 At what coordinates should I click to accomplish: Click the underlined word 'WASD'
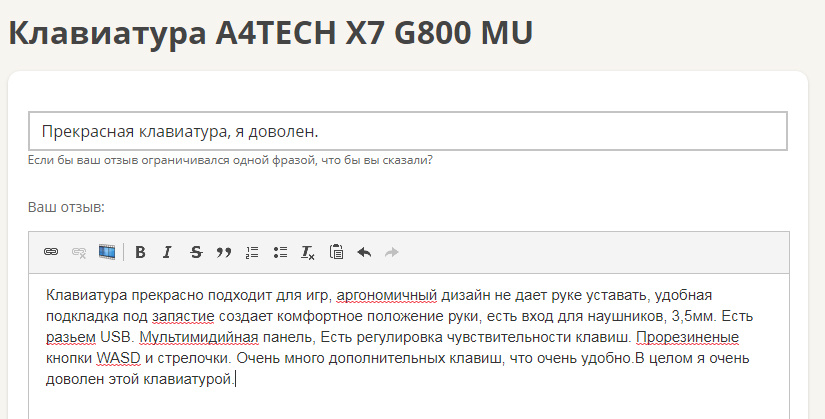(x=118, y=358)
